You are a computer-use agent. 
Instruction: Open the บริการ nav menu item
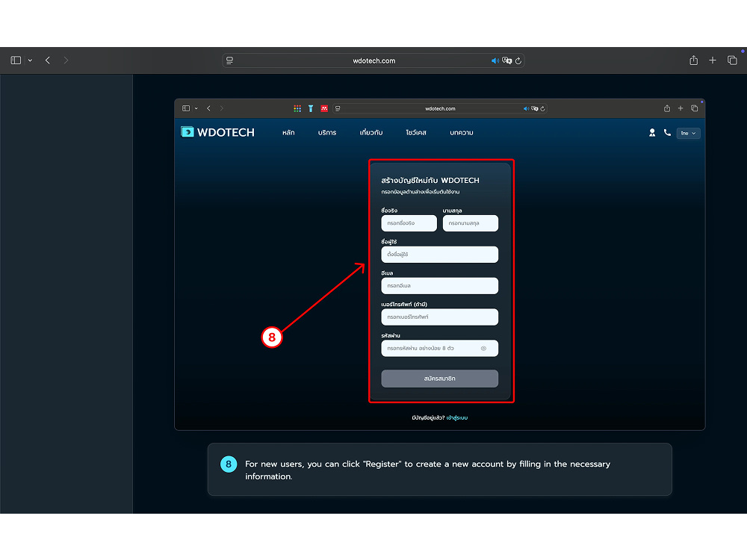tap(327, 133)
